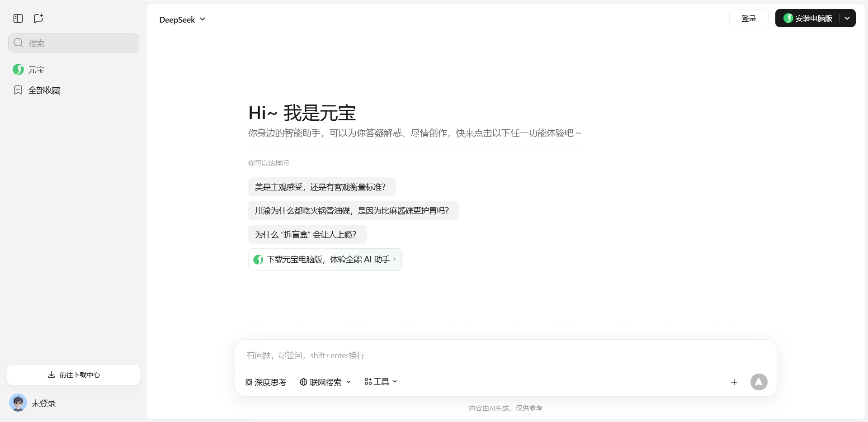Open 前往下载中心 download center

(x=73, y=375)
